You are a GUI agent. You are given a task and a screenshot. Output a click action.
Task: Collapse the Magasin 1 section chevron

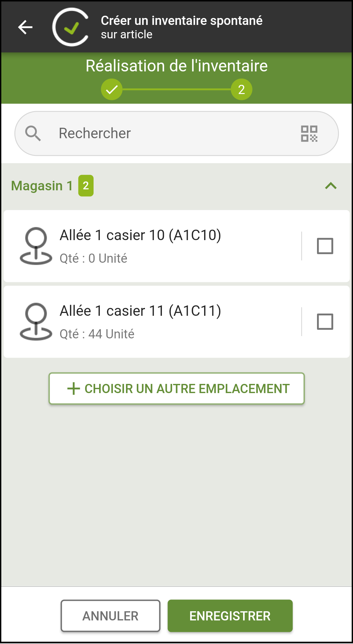point(331,186)
